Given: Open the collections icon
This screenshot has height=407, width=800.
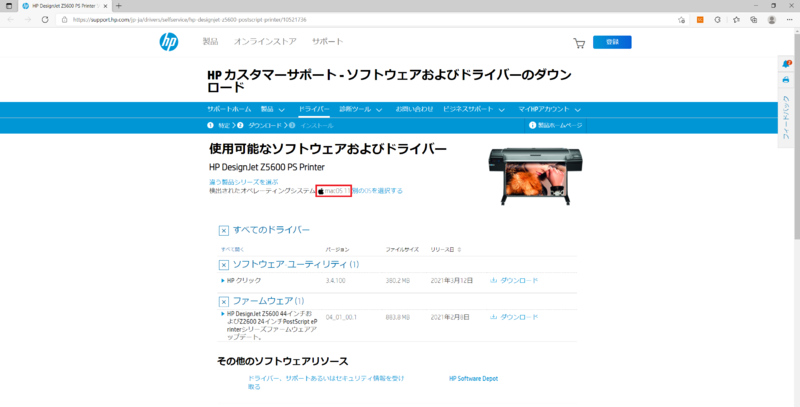Looking at the screenshot, I should 754,19.
